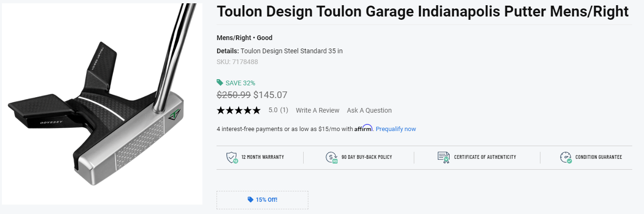
Task: Click the blue tag icon beside 15% Off
Action: (x=250, y=200)
